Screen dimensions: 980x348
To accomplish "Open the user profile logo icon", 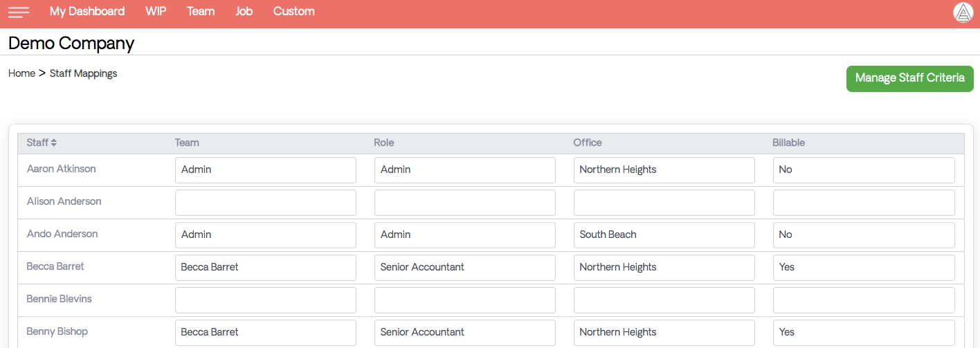I will pyautogui.click(x=963, y=12).
